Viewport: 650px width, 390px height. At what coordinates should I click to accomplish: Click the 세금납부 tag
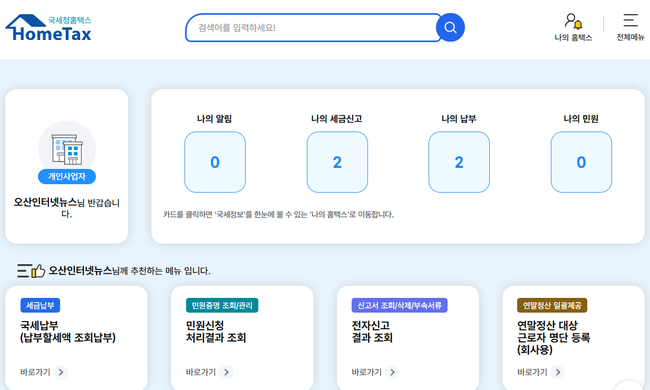point(40,305)
